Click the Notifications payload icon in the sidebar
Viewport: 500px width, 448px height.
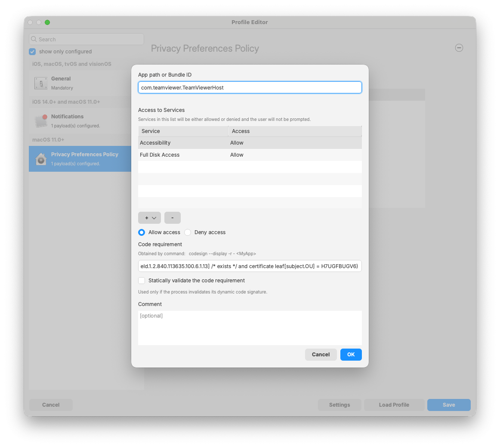[x=41, y=121]
